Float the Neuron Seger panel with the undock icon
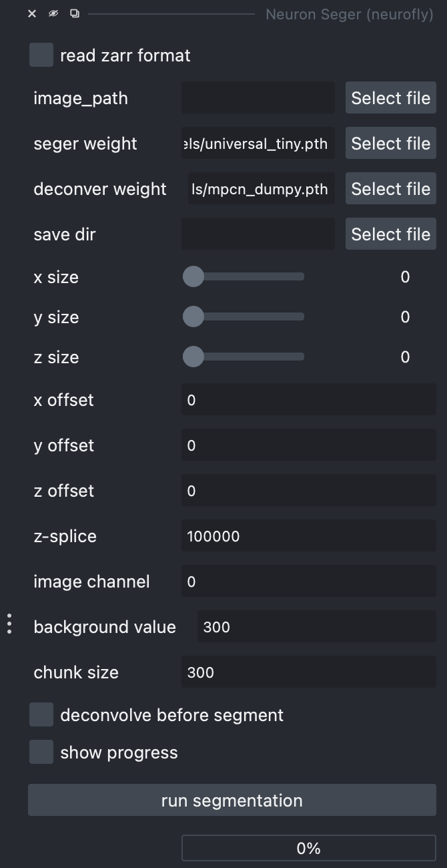Screen dimensions: 447x868 pyautogui.click(x=75, y=13)
